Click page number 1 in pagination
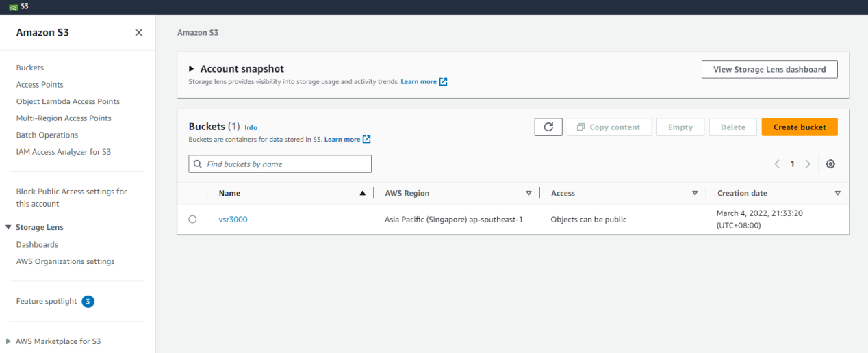 pos(793,164)
